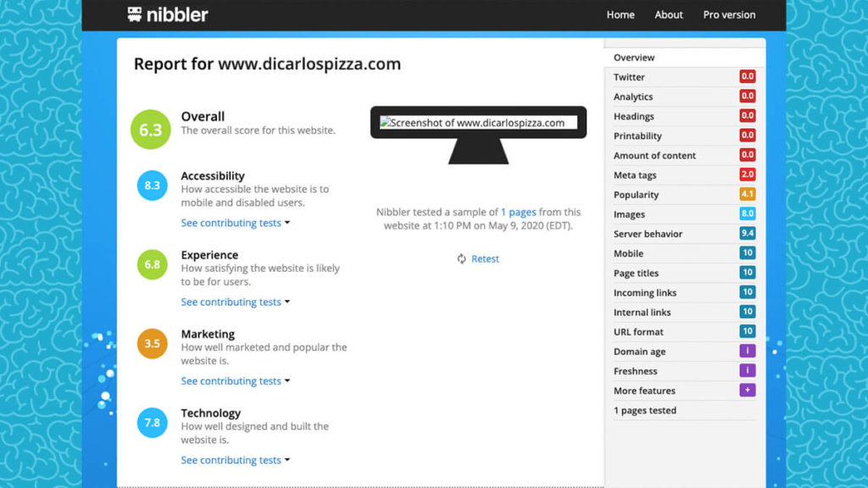Click the 6.3 Overall score circle
868x488 pixels.
[151, 130]
